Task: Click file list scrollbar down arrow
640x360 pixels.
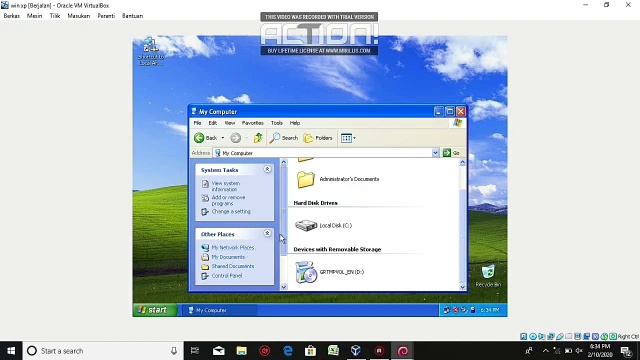Action: tap(462, 287)
